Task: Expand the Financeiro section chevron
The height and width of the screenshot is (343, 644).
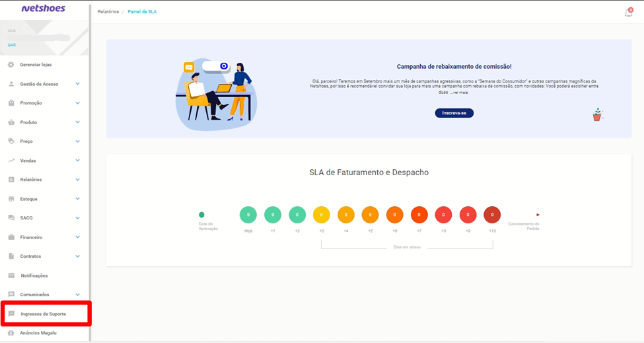Action: 77,237
